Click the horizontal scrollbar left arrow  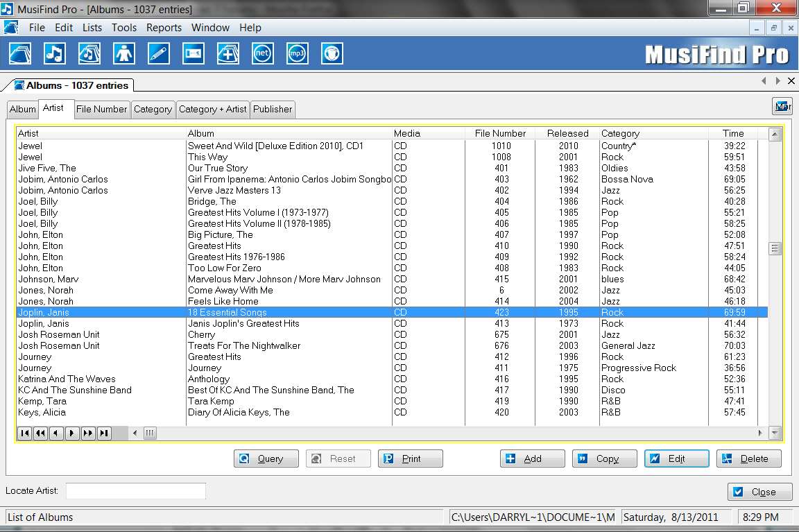click(135, 433)
